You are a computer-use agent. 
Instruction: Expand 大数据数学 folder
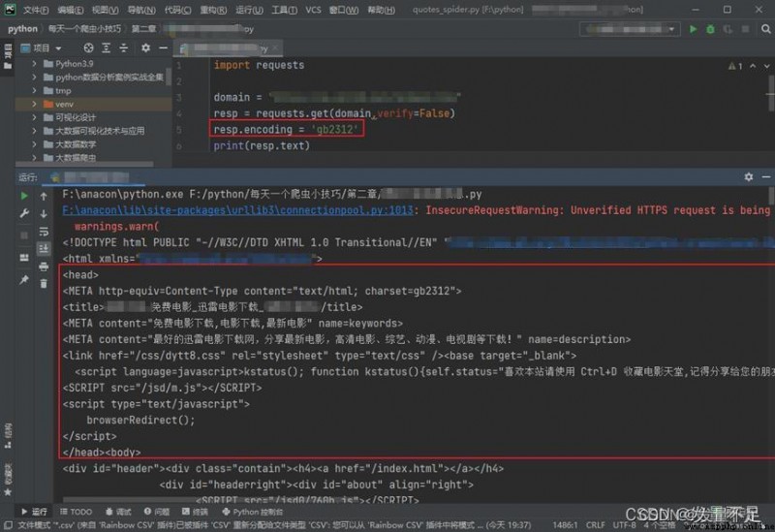[34, 144]
